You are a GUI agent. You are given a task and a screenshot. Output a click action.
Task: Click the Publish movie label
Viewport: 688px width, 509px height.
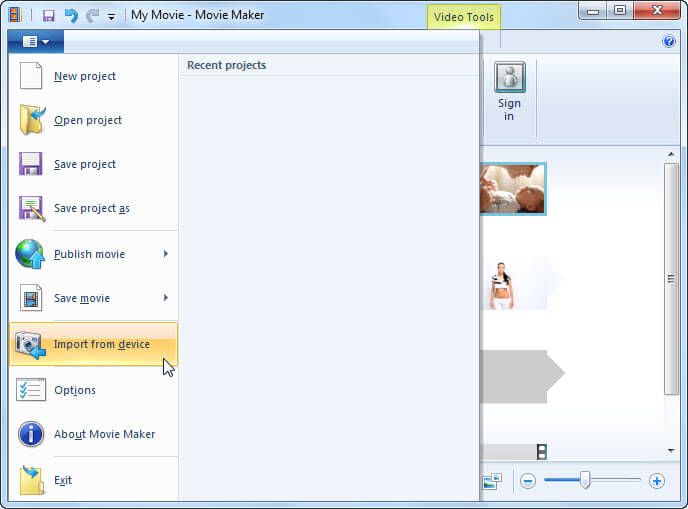click(x=90, y=254)
